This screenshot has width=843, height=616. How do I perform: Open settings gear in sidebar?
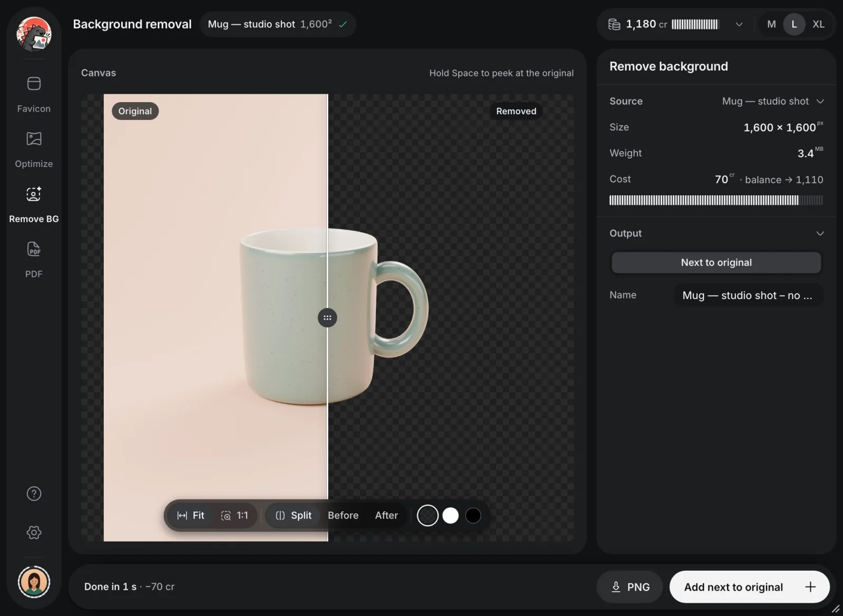tap(34, 532)
